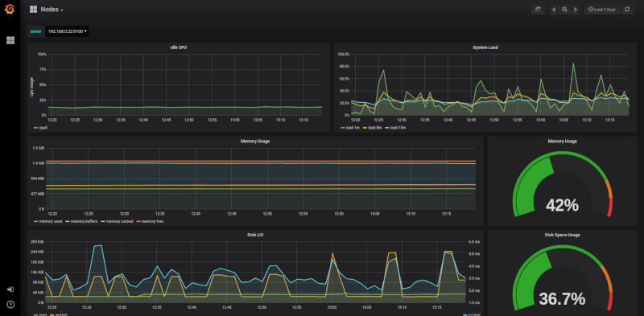The image size is (644, 316).
Task: Open the Last 1 hour time picker
Action: 601,10
